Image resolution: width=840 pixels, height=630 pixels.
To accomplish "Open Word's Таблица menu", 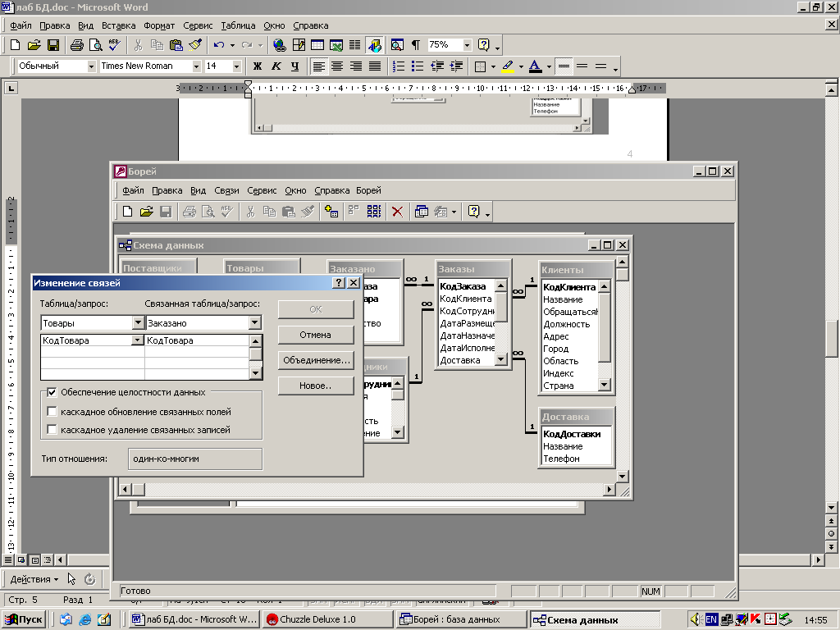I will (x=238, y=25).
